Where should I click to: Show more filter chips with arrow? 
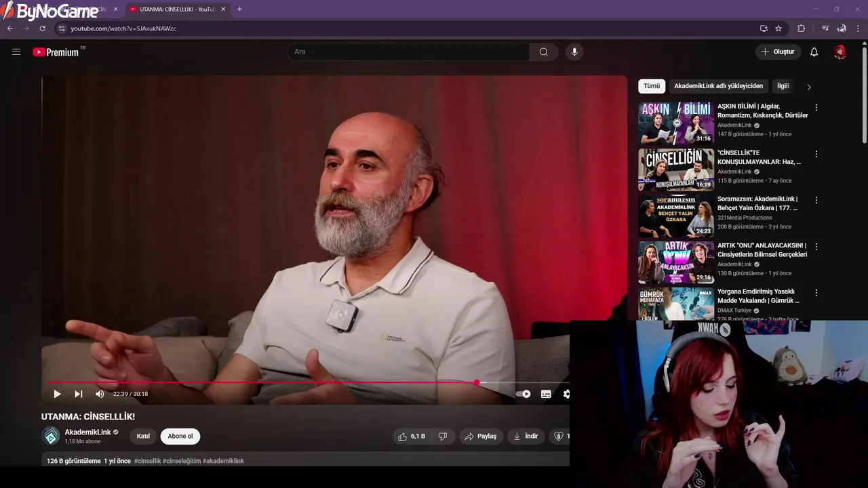click(808, 87)
